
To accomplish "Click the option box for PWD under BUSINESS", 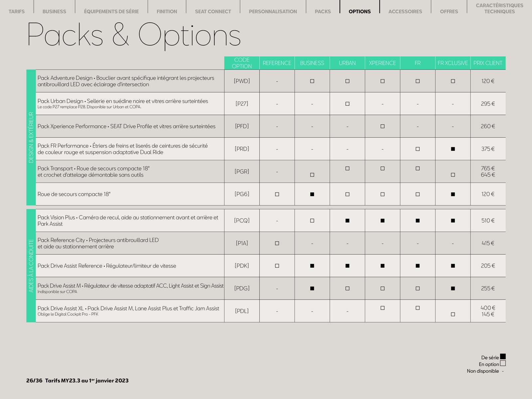I will tap(312, 81).
